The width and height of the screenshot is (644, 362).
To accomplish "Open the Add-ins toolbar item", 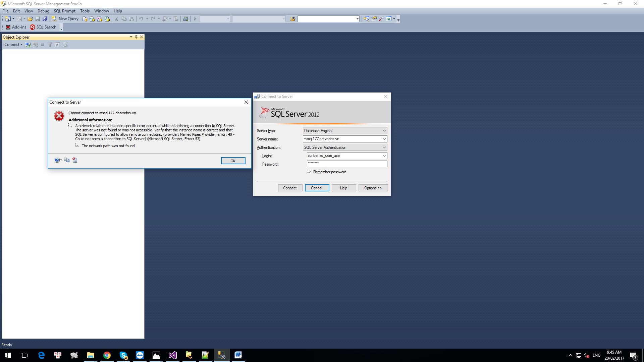I will 16,27.
